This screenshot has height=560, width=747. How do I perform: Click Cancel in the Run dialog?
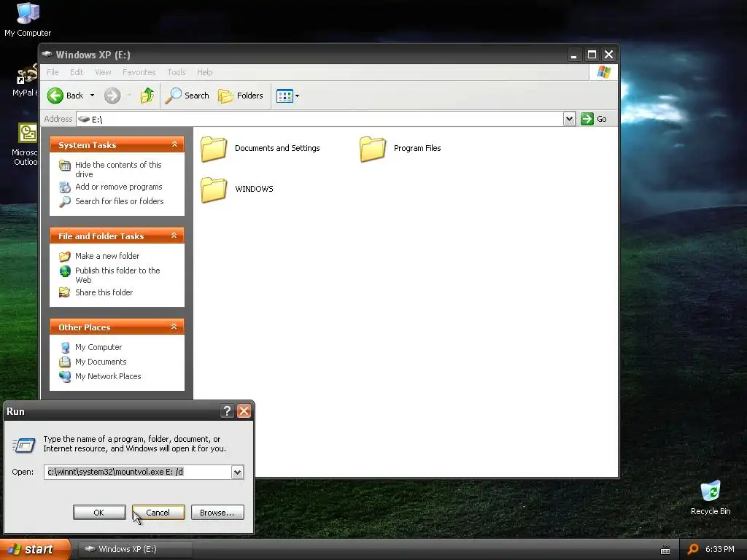tap(158, 513)
